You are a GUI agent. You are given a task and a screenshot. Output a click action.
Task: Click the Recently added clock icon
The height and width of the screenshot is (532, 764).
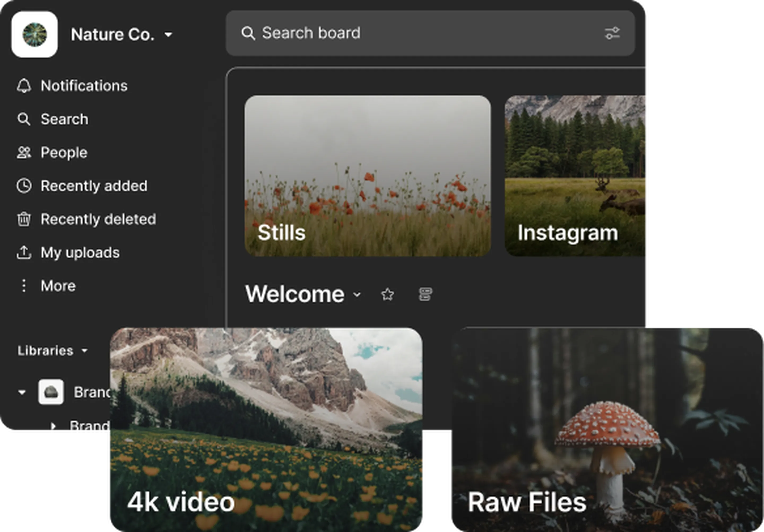24,186
